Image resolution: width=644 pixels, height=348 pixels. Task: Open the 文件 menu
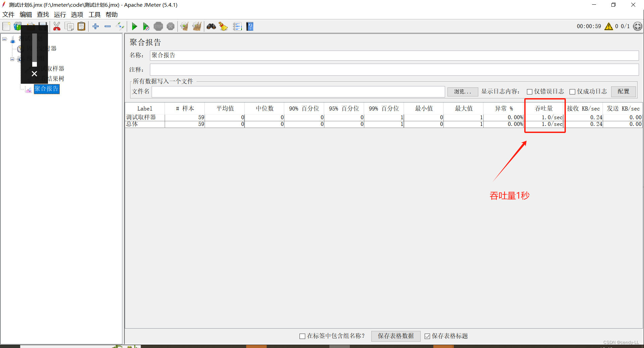[9, 14]
